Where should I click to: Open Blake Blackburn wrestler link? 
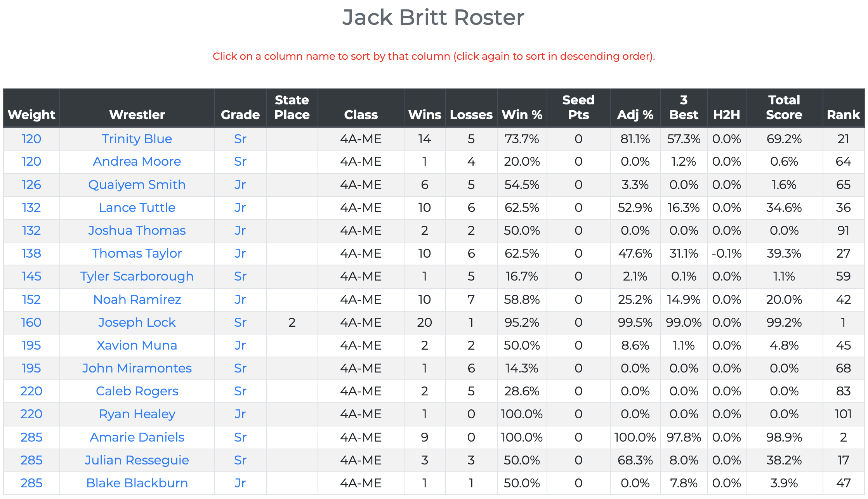tap(137, 483)
